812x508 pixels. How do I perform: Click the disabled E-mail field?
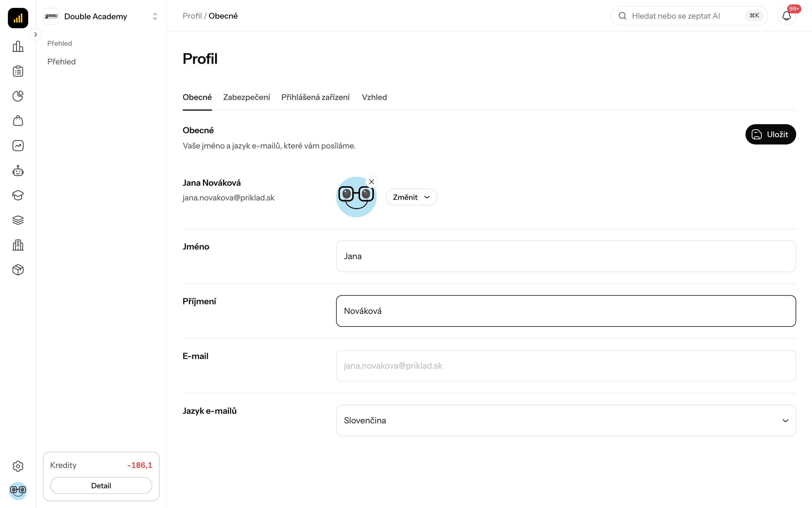tap(566, 366)
